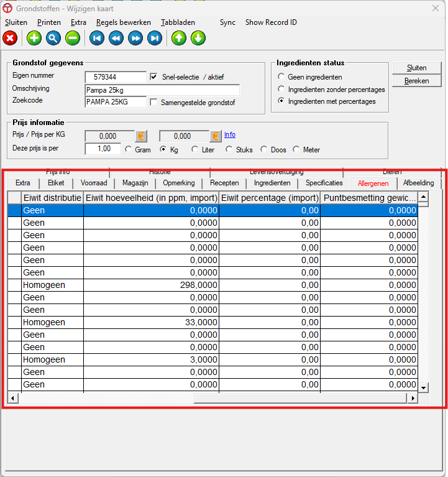Choose Doos as price unit

tap(263, 149)
